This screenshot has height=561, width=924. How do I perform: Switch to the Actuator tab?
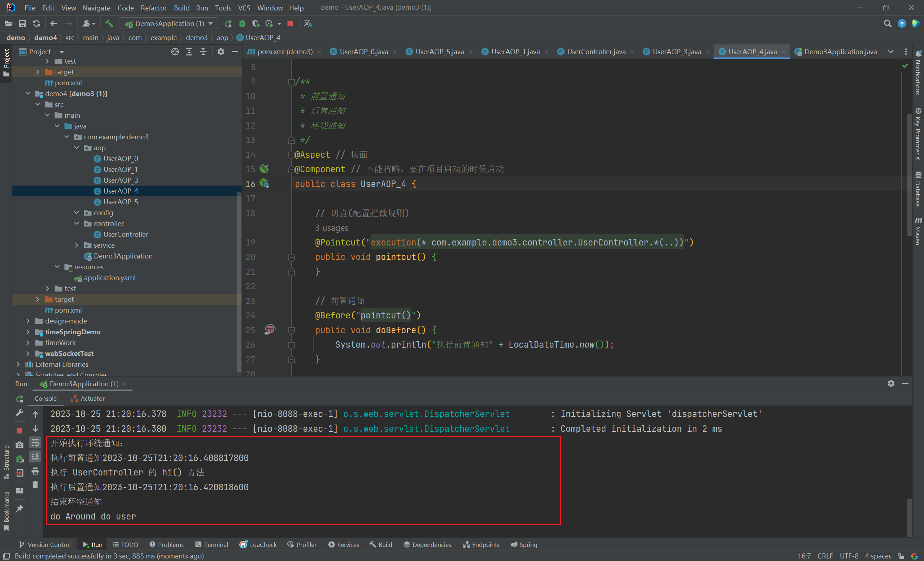pos(88,399)
